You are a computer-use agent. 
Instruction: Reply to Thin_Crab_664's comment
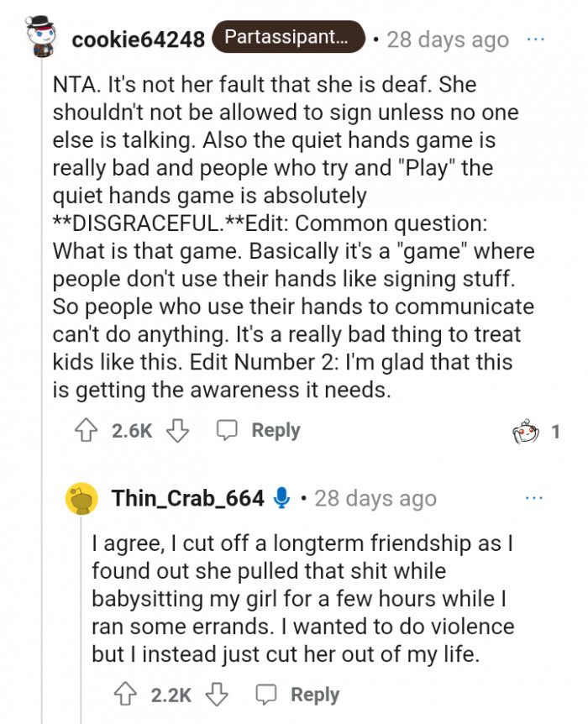point(299,695)
